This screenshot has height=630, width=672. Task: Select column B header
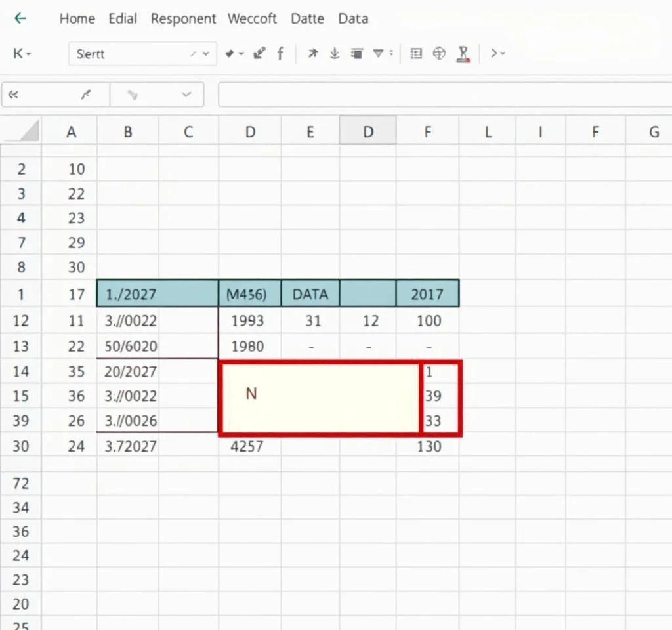tap(127, 132)
